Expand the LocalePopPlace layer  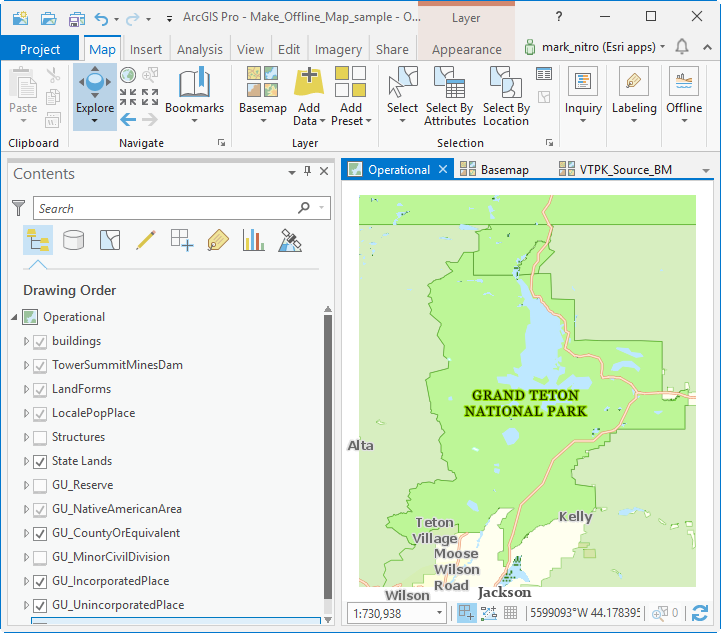coord(26,413)
